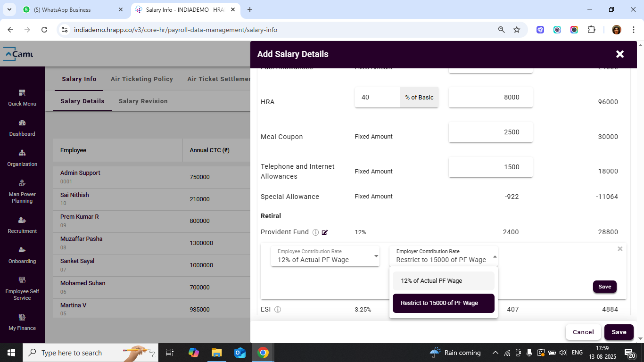Viewport: 644px width, 362px height.
Task: Close the Add Salary Details panel
Action: 620,54
